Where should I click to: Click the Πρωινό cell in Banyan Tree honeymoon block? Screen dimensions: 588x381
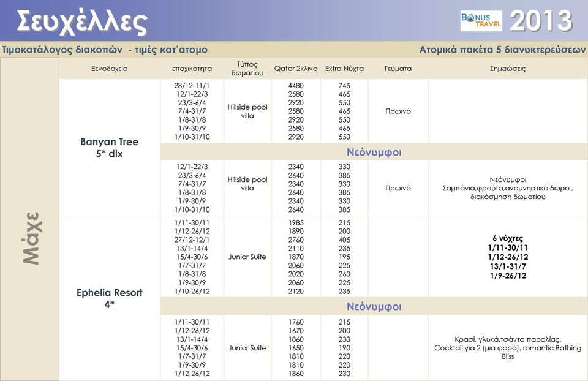(398, 188)
